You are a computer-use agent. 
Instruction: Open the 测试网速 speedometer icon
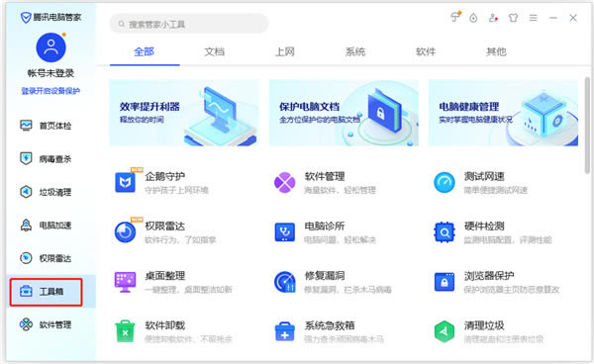[444, 182]
